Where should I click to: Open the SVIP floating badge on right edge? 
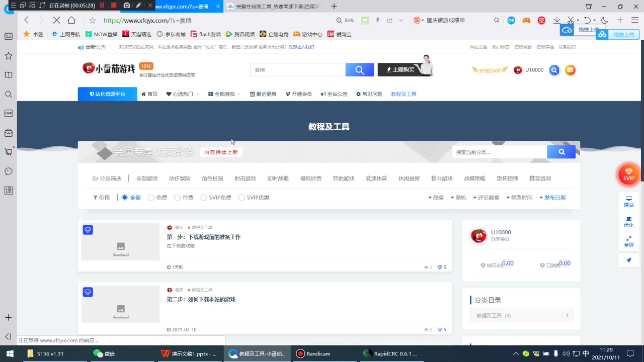click(x=628, y=175)
